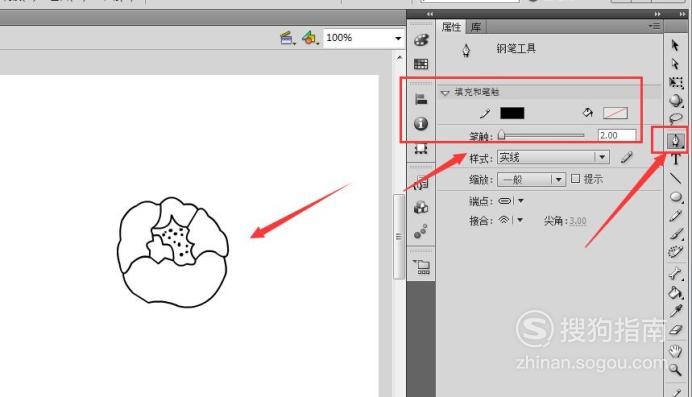Select the Selection arrow tool
692x397 pixels.
675,45
